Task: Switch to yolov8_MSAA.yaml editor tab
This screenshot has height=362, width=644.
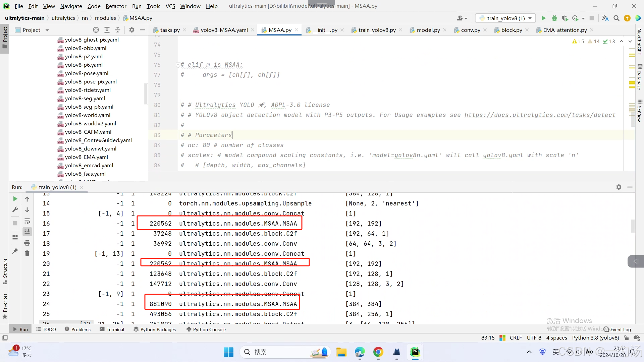Action: (x=224, y=30)
